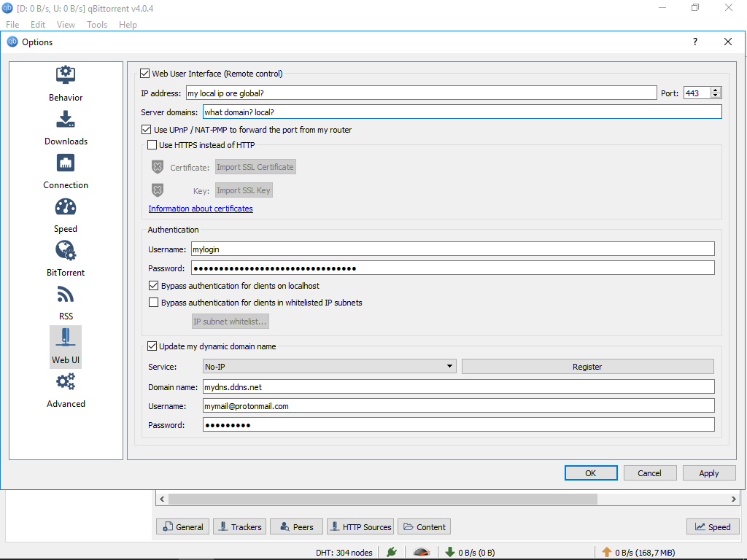Click the Cancel button
747x560 pixels.
(x=650, y=472)
